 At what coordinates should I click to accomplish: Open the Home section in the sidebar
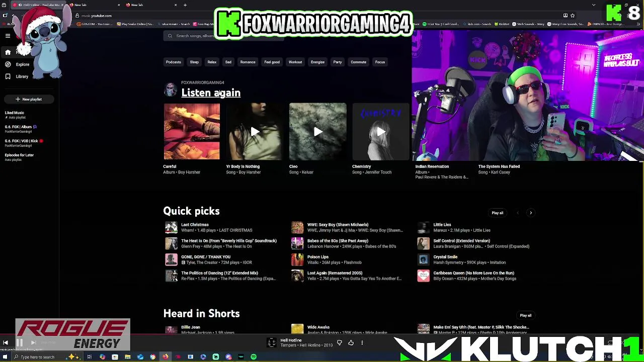pyautogui.click(x=8, y=52)
